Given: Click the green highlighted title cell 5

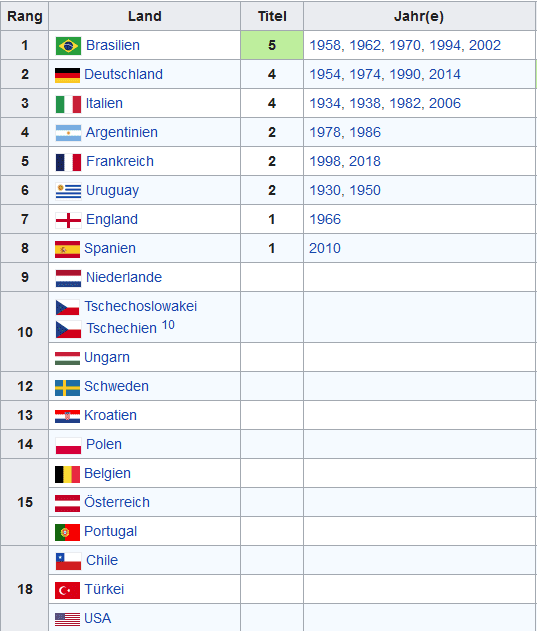Looking at the screenshot, I should tap(272, 45).
